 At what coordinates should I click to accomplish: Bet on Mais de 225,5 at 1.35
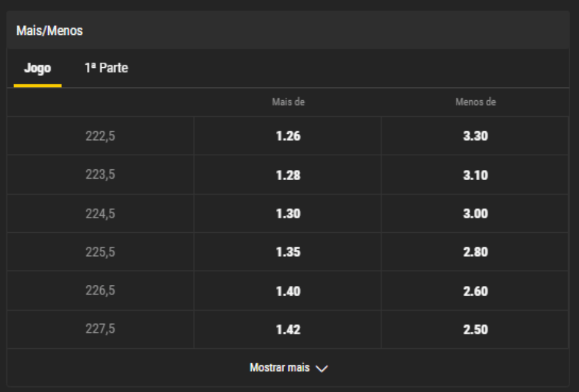click(288, 252)
